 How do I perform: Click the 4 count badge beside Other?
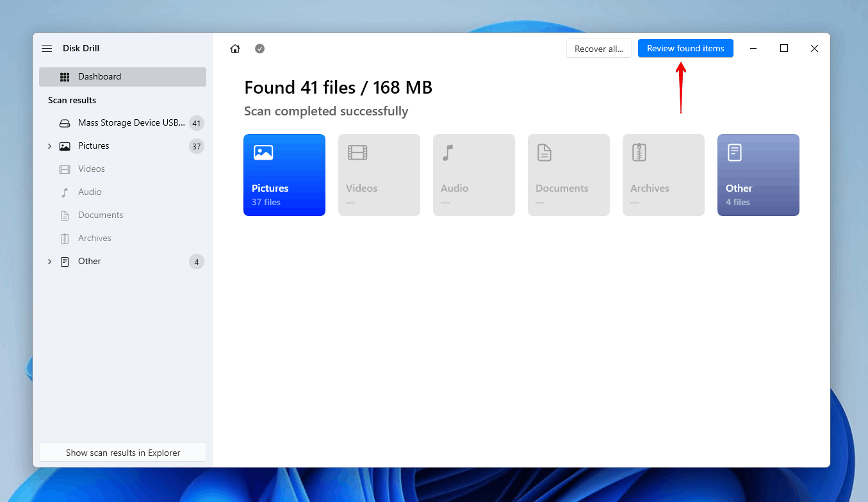[x=197, y=262]
